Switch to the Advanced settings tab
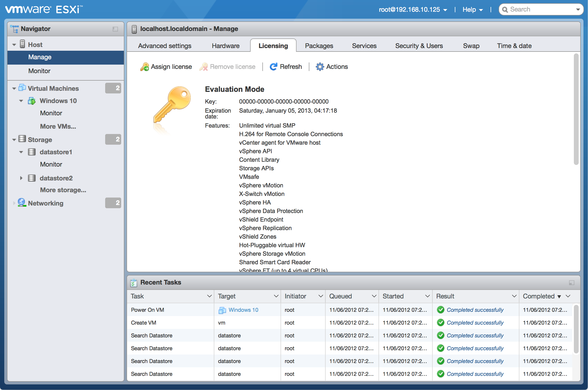Viewport: 588px width, 390px height. [x=165, y=46]
